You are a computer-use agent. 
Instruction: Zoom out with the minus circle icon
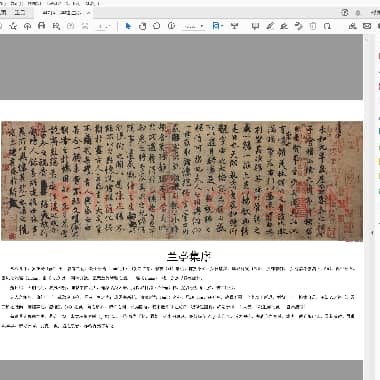click(157, 26)
